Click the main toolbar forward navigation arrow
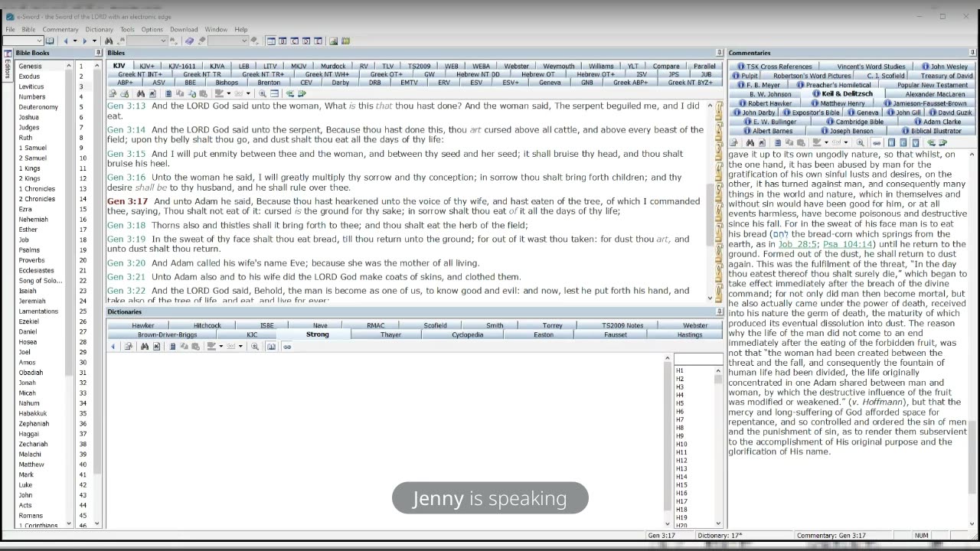This screenshot has height=551, width=980. coord(85,41)
